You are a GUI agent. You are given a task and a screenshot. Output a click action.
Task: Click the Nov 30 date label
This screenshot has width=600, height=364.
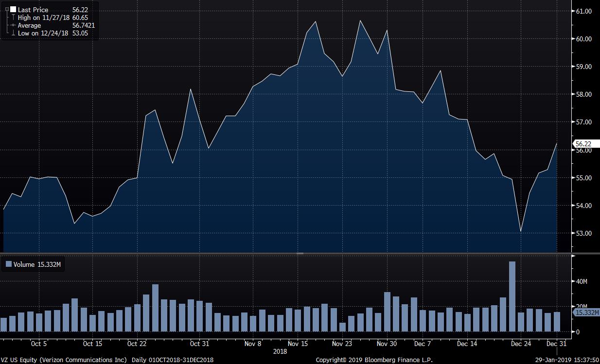coord(387,344)
